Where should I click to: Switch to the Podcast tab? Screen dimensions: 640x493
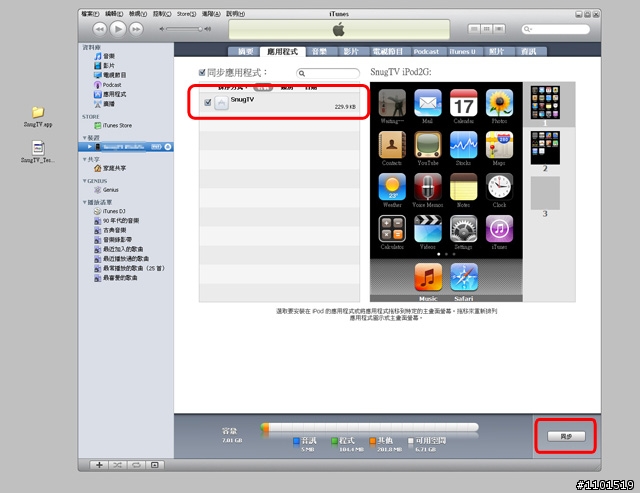pyautogui.click(x=426, y=51)
